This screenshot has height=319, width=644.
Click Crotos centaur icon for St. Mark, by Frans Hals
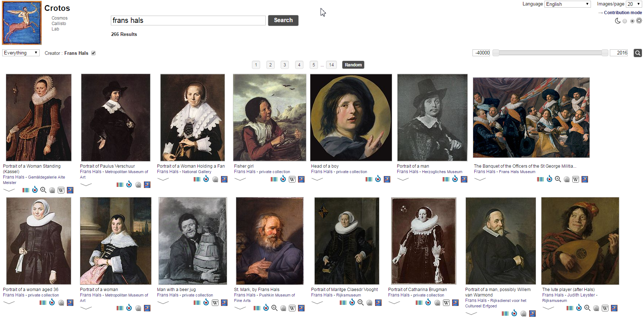point(301,308)
